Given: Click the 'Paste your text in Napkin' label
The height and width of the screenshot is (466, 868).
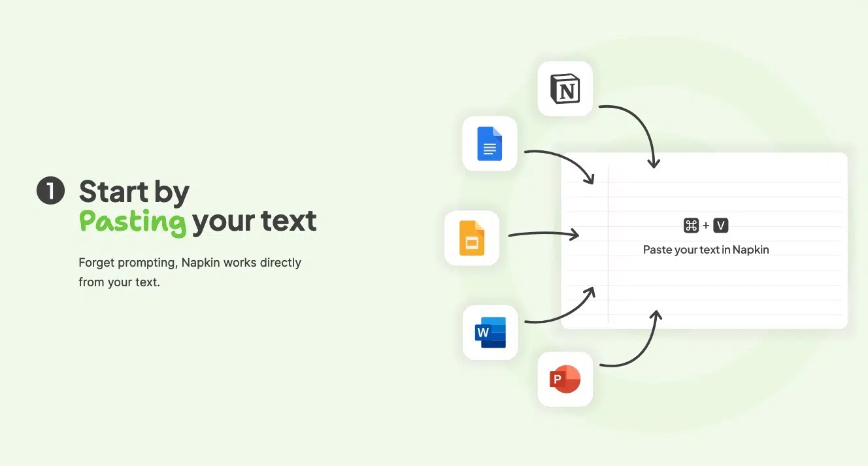Looking at the screenshot, I should [x=705, y=249].
